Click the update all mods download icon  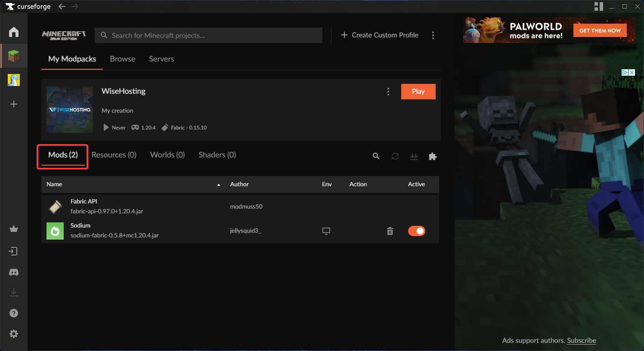click(x=414, y=156)
